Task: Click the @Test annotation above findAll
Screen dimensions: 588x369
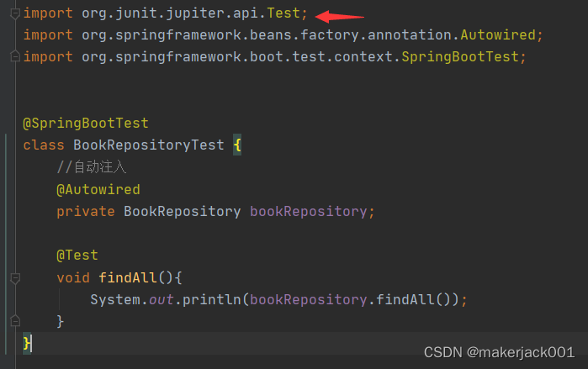Action: click(x=77, y=255)
